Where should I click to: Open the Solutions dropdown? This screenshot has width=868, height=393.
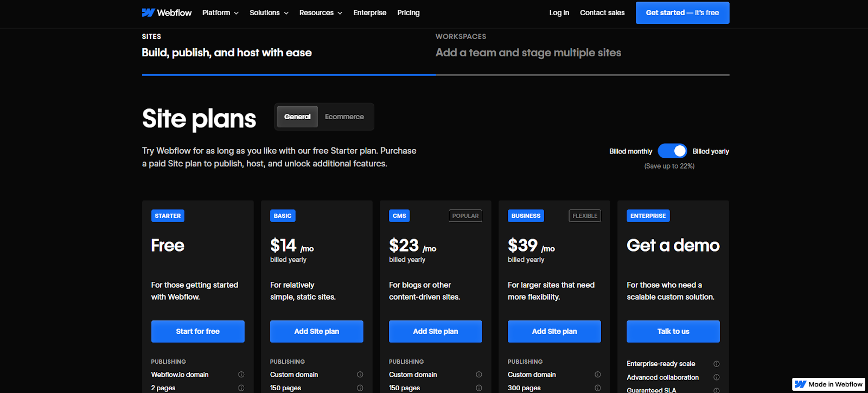coord(269,12)
